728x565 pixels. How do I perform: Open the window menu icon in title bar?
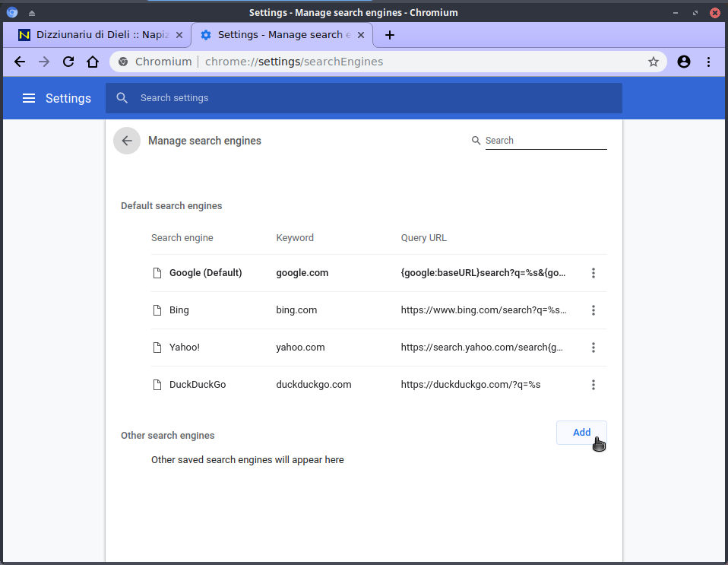(12, 12)
